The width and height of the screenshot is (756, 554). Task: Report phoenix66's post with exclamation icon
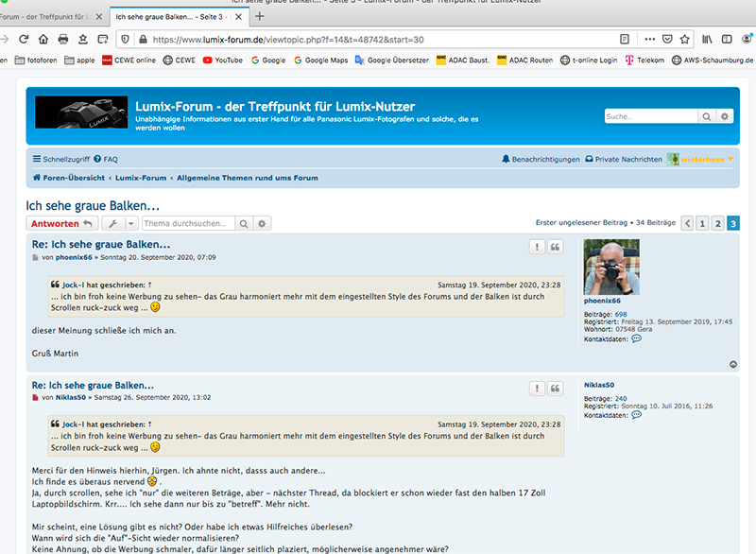pos(537,247)
